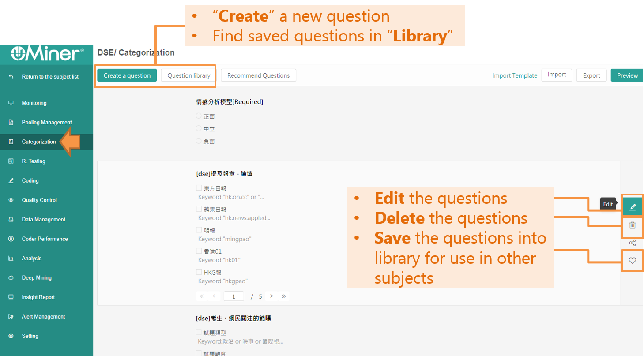Click the trash Delete question icon
The height and width of the screenshot is (356, 644).
click(633, 225)
